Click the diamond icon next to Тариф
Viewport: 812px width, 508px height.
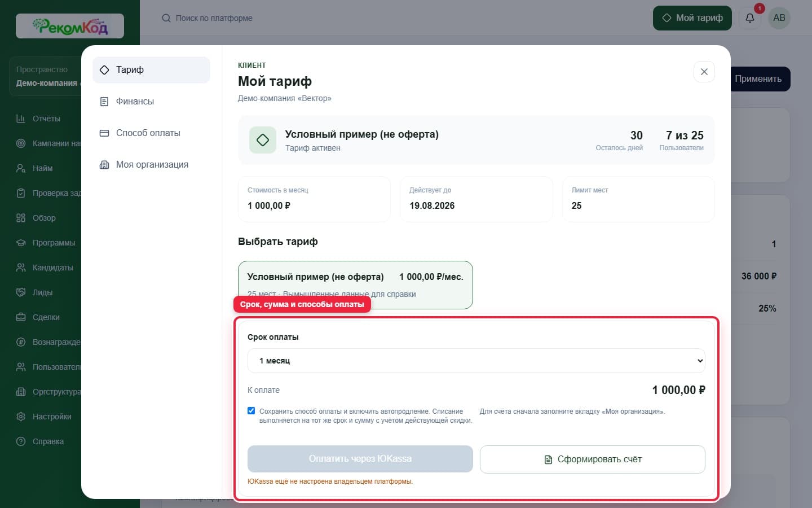pos(104,70)
